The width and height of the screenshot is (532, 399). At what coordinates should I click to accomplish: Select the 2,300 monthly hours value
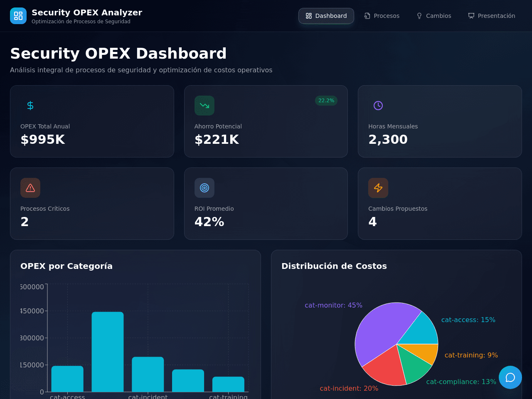pyautogui.click(x=388, y=140)
